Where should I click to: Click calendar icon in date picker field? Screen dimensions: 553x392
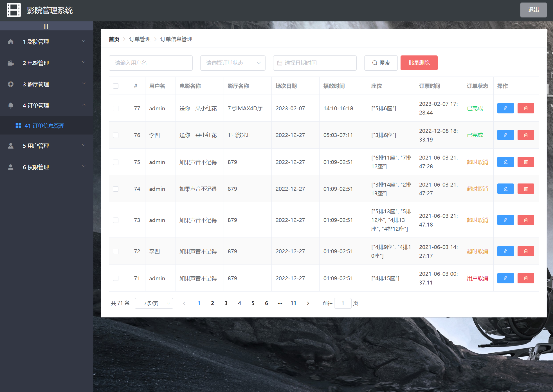[x=280, y=63]
